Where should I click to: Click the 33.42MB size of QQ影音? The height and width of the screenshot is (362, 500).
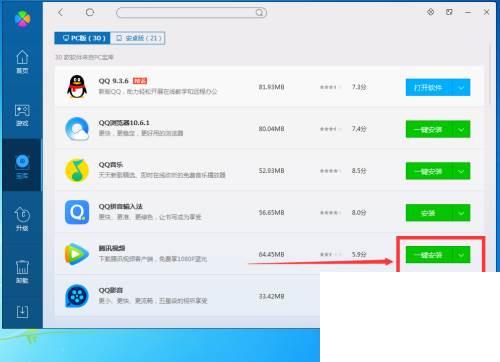click(x=271, y=296)
